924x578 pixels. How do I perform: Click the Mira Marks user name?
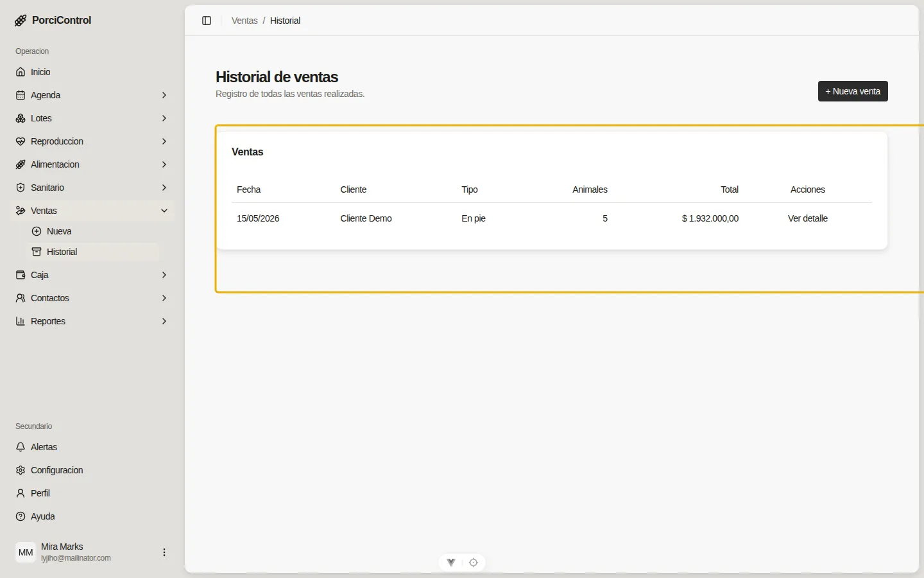62,547
